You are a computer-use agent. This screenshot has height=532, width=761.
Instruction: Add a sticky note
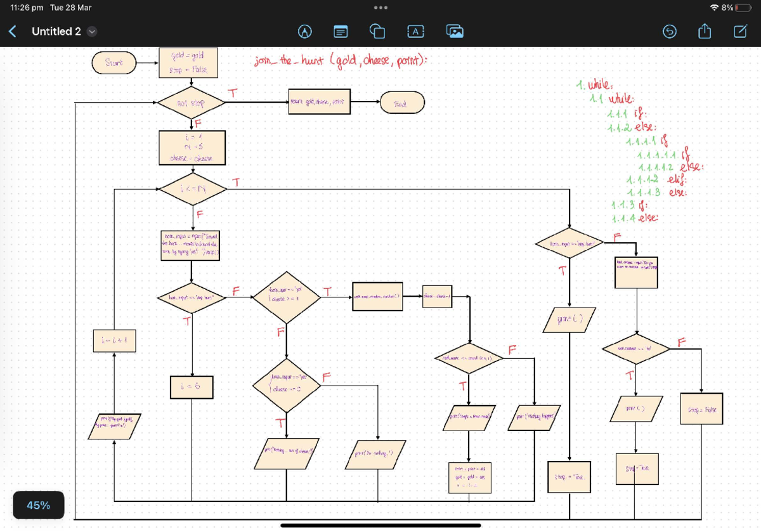click(341, 31)
